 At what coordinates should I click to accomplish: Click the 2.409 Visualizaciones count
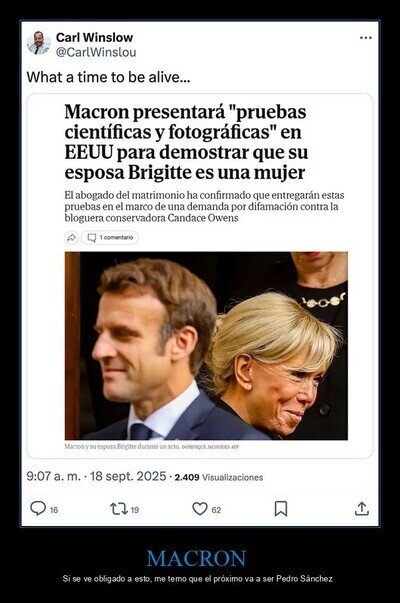point(219,477)
